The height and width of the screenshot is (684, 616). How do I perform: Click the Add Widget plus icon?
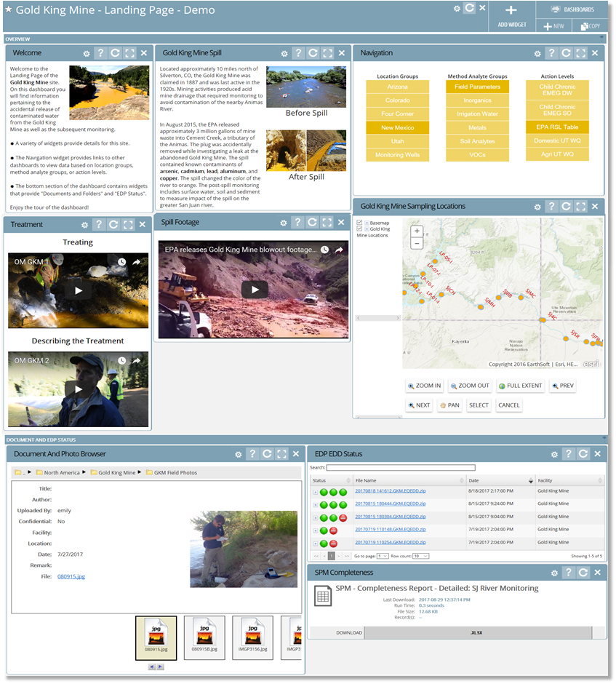pos(511,10)
